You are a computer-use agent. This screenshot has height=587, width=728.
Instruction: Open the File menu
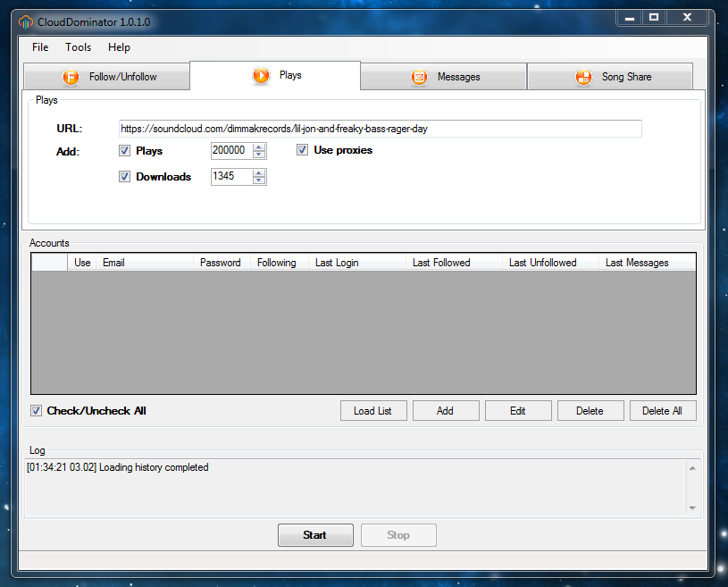tap(40, 47)
